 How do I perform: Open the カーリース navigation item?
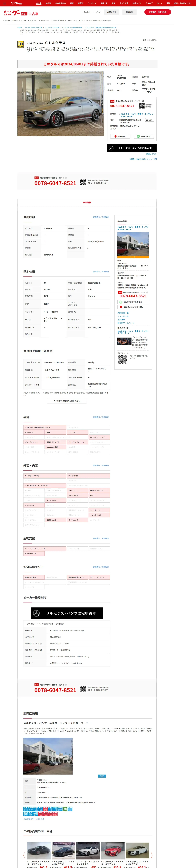[x=92, y=3]
